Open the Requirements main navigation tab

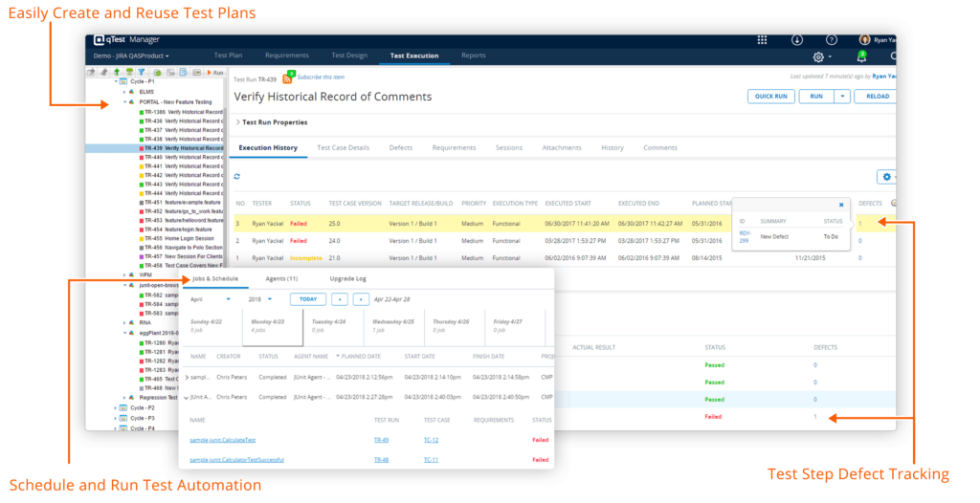pyautogui.click(x=287, y=55)
